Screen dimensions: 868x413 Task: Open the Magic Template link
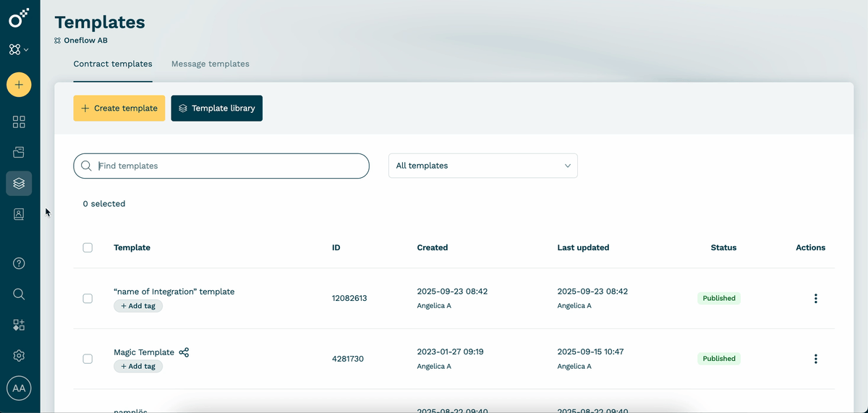click(x=144, y=352)
